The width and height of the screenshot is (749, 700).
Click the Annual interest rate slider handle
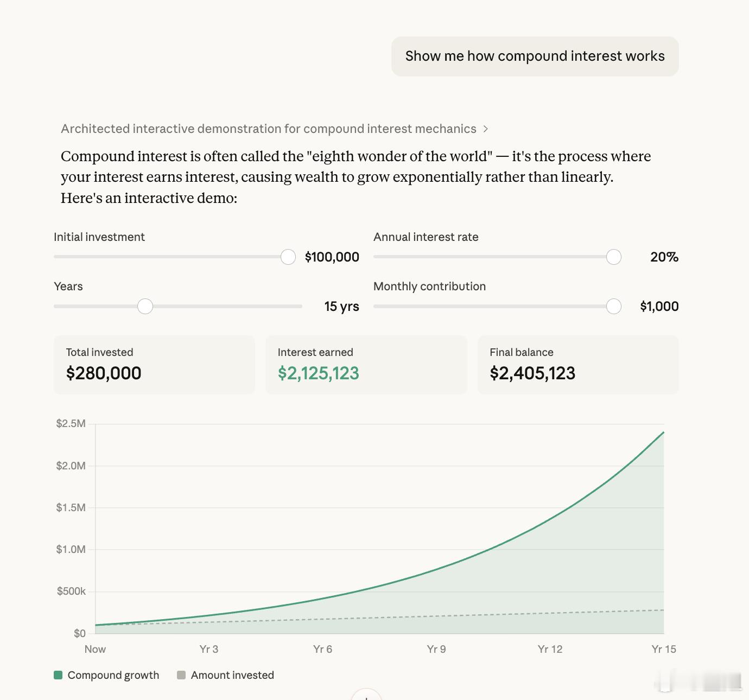coord(614,257)
